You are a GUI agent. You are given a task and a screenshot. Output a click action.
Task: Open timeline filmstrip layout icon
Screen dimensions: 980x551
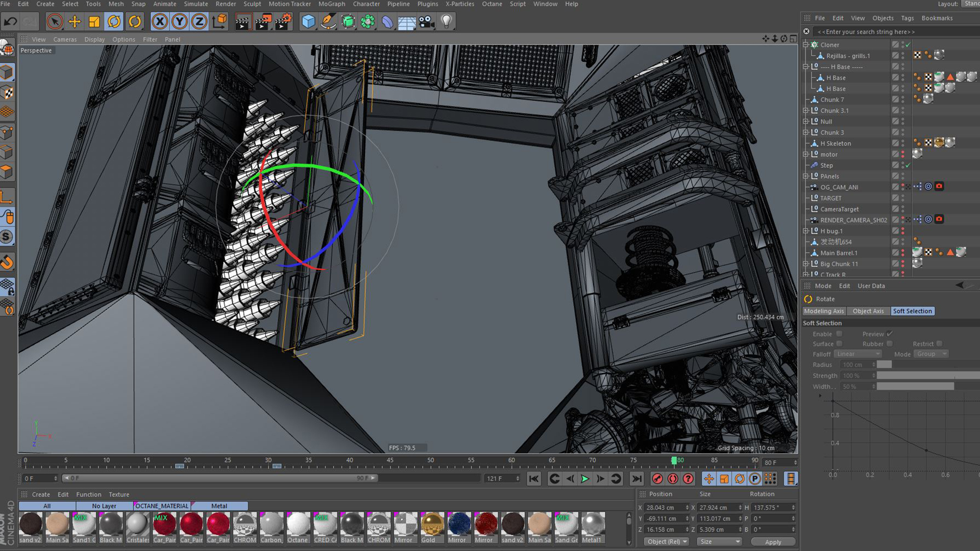pyautogui.click(x=791, y=479)
